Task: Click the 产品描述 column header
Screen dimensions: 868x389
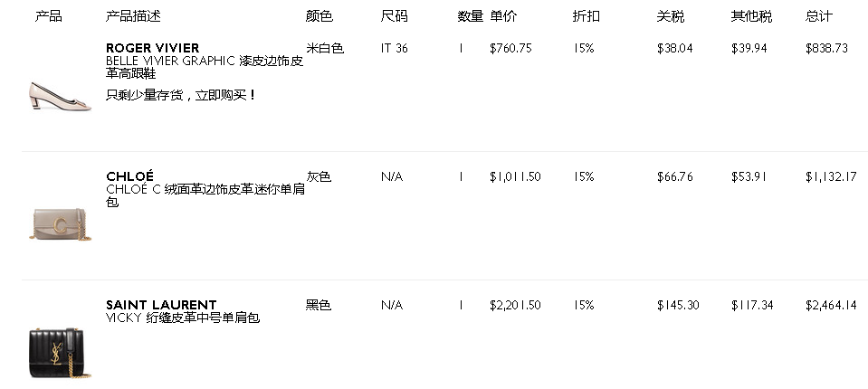Action: 133,16
